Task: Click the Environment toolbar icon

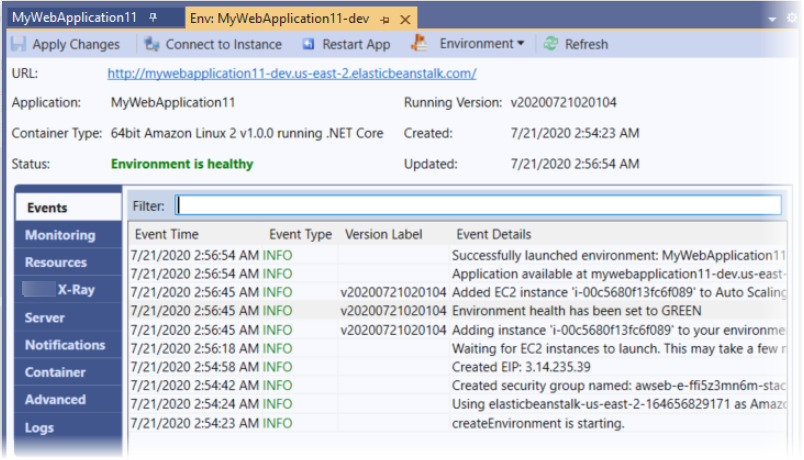Action: pos(421,44)
